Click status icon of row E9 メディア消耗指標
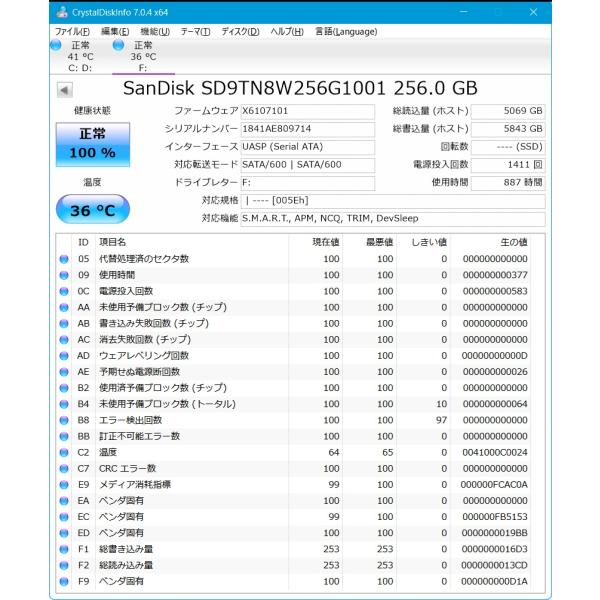This screenshot has width=600, height=600. click(x=64, y=485)
